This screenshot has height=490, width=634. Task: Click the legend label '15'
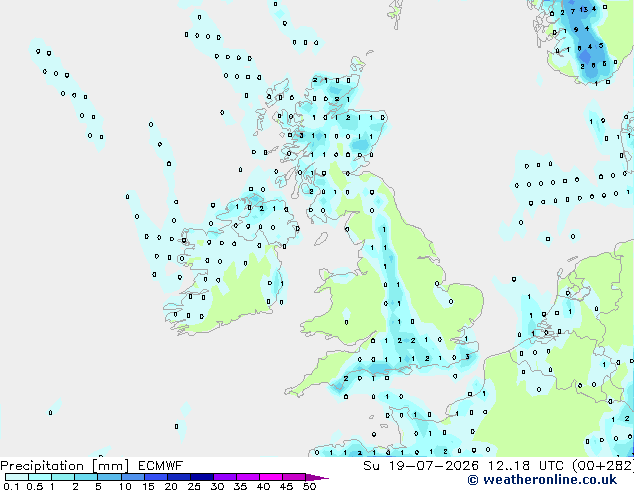148,486
